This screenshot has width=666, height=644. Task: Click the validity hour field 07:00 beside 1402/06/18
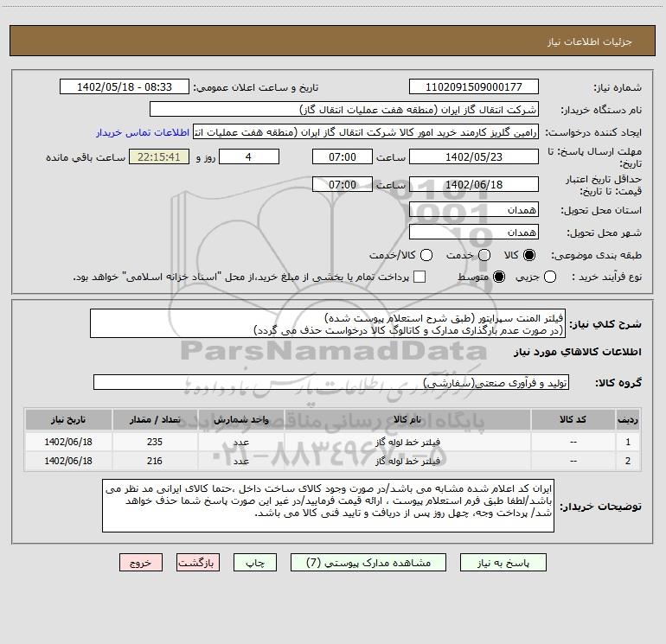(343, 184)
